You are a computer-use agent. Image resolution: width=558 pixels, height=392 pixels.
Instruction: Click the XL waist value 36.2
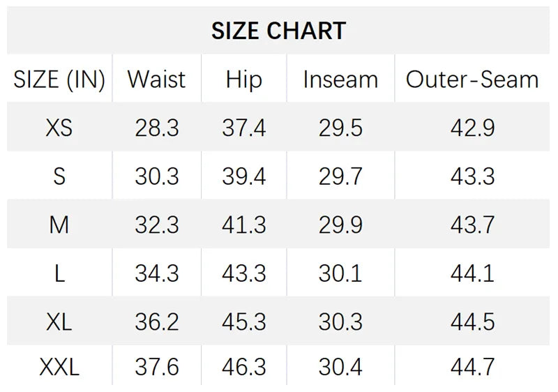coord(157,322)
